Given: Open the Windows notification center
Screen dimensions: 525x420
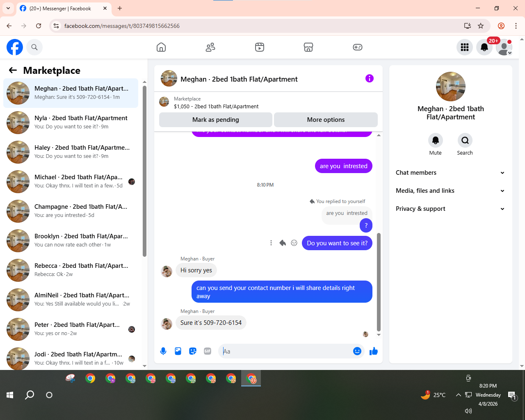Looking at the screenshot, I should click(512, 395).
